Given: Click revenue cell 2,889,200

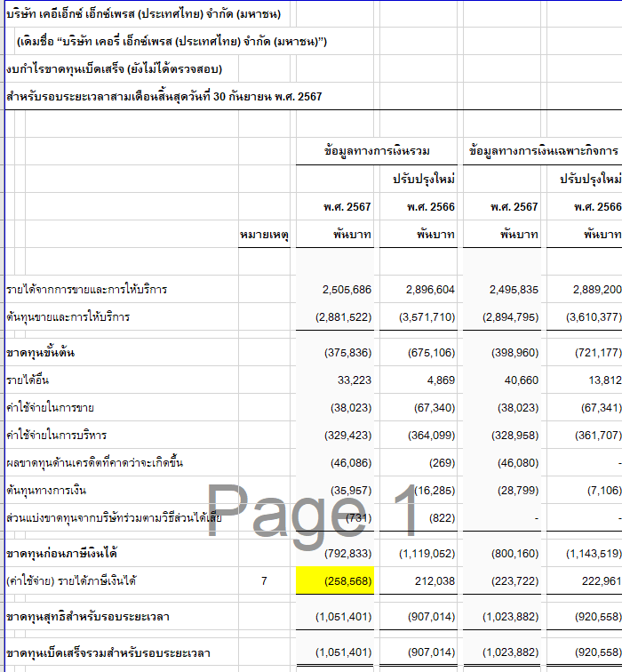Looking at the screenshot, I should 597,290.
